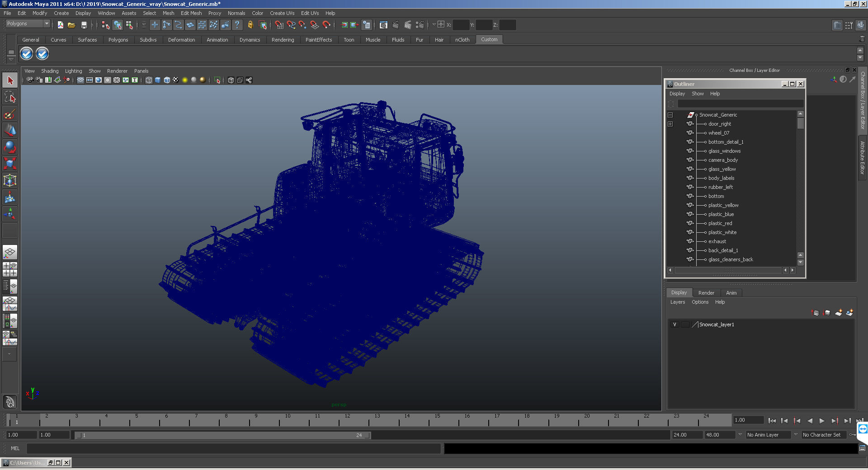This screenshot has width=868, height=470.
Task: Play animation forwards
Action: tap(822, 421)
